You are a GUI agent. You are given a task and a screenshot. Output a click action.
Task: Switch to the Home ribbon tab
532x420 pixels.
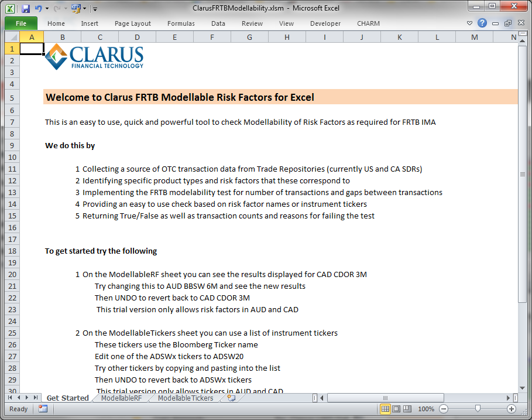click(56, 23)
